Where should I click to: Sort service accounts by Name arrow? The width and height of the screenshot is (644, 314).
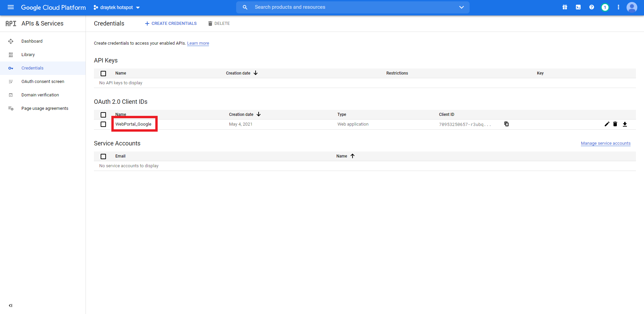(353, 156)
